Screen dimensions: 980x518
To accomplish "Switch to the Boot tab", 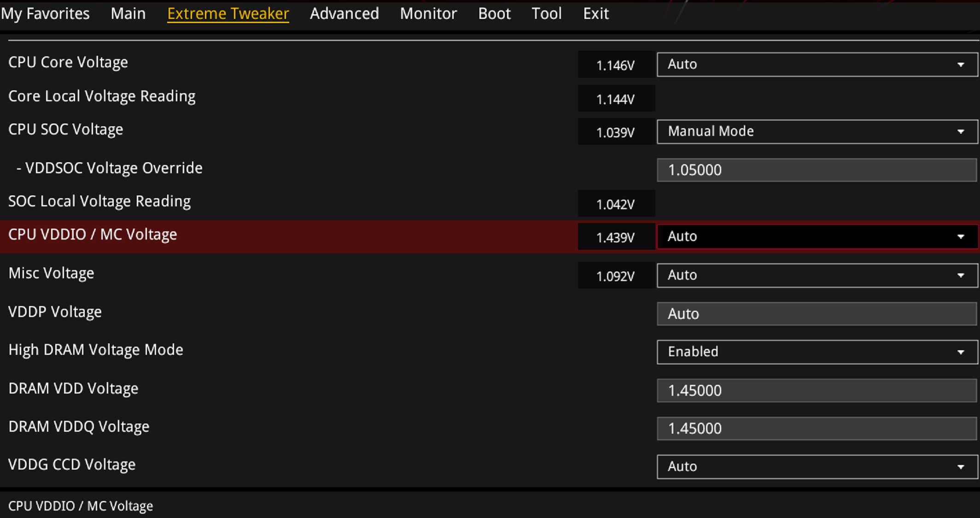I will pyautogui.click(x=494, y=14).
